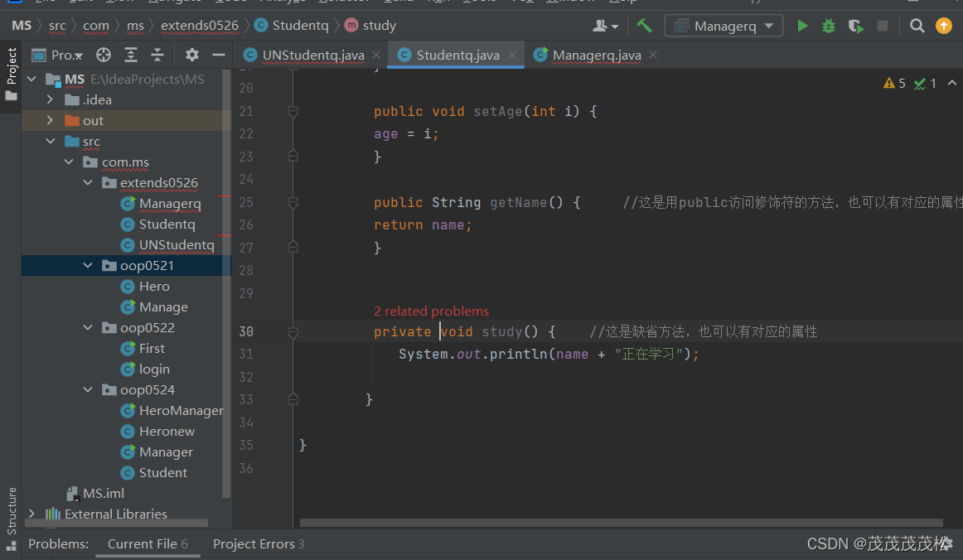Run with coverage shield icon
The image size is (963, 560).
[855, 26]
